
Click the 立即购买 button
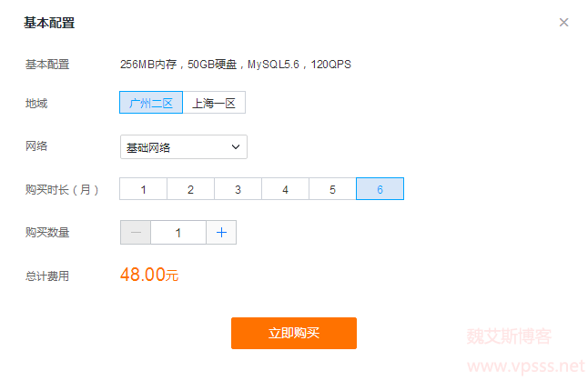click(294, 333)
